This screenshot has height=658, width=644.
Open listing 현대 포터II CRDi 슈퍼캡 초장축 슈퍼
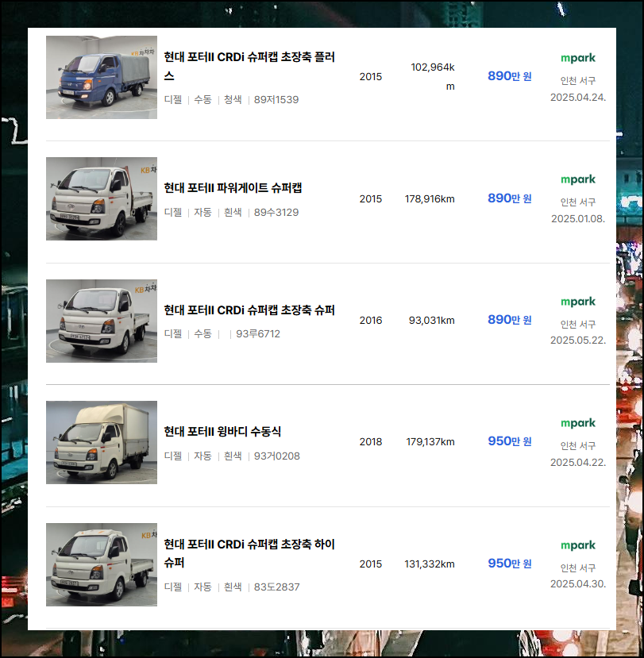(x=249, y=310)
